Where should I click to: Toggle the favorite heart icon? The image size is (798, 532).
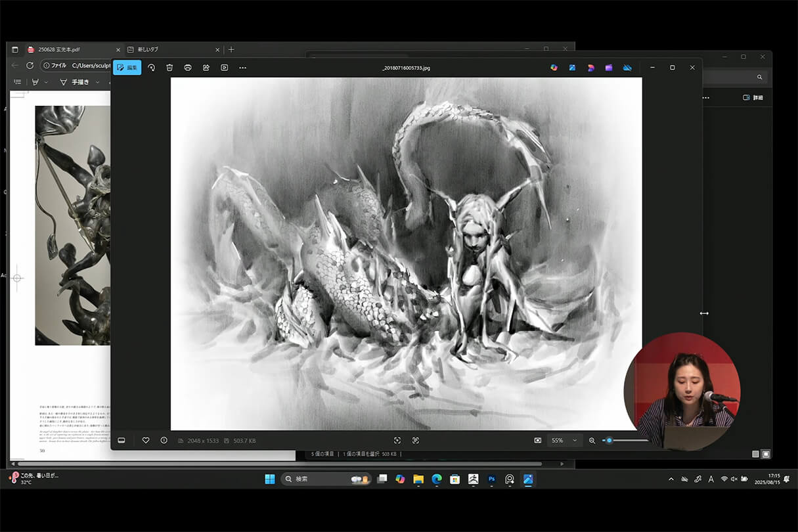tap(146, 440)
